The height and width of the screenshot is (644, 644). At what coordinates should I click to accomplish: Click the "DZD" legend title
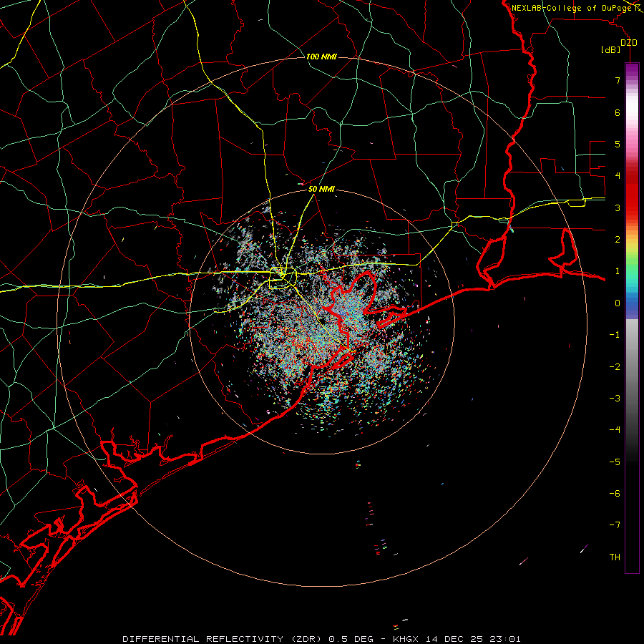(629, 43)
